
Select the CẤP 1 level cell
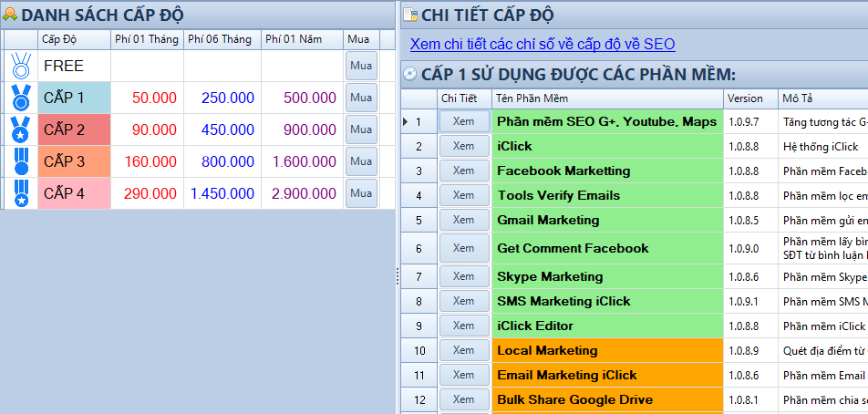point(74,98)
